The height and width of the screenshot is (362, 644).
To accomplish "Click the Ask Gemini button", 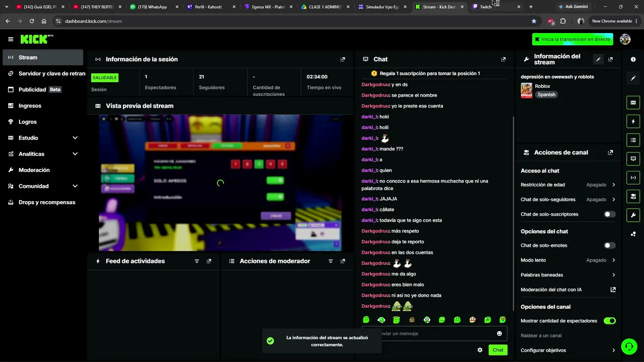I will [x=573, y=7].
